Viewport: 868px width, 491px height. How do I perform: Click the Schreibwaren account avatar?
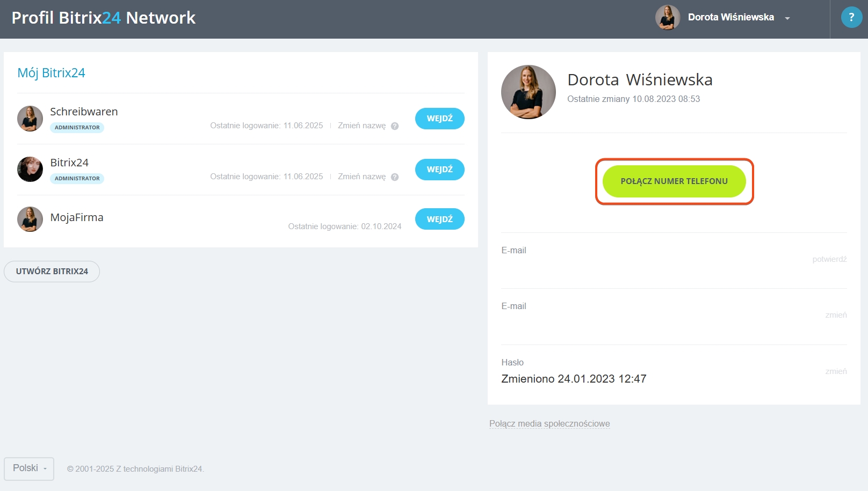(x=30, y=119)
